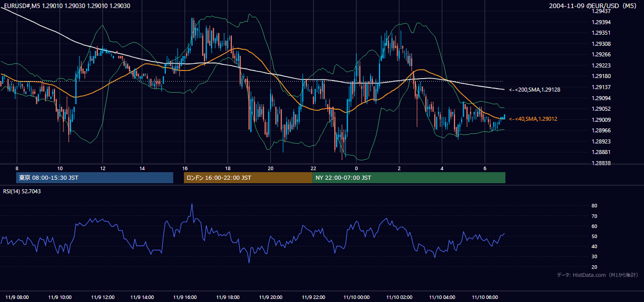644x302 pixels.
Task: Click hour 16 on the chart time axis
Action: point(185,168)
